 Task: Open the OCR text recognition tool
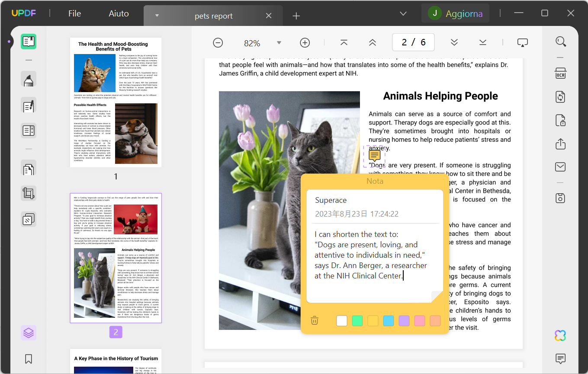click(560, 73)
